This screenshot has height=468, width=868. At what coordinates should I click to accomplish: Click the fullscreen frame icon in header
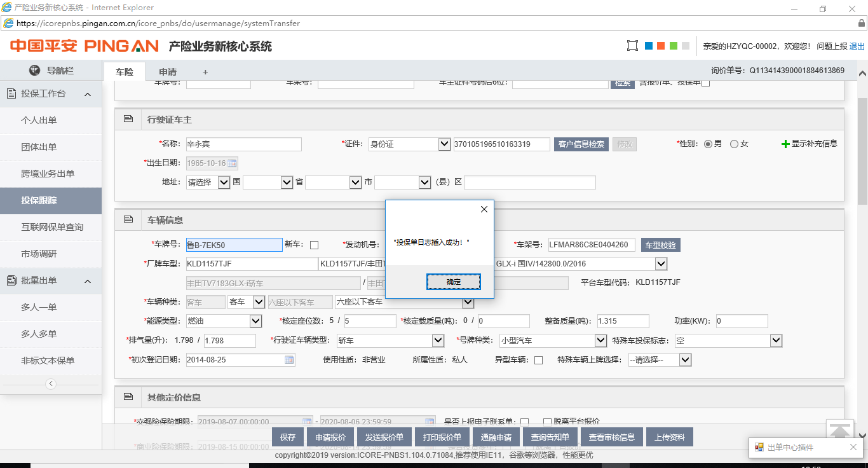(x=632, y=46)
